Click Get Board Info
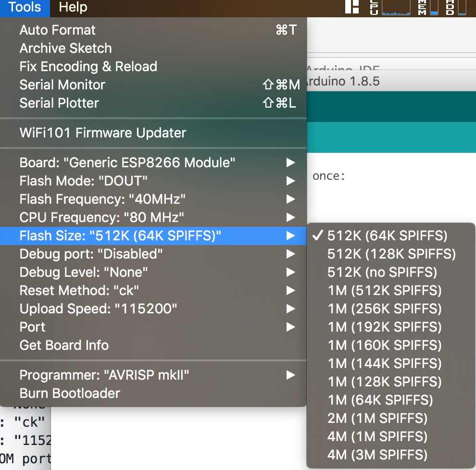This screenshot has width=476, height=470. coord(153,345)
